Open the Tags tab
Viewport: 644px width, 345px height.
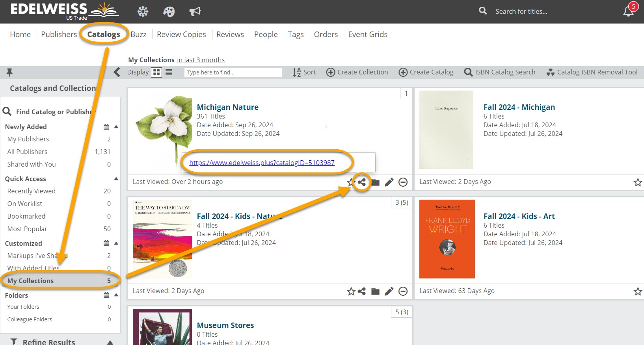296,34
